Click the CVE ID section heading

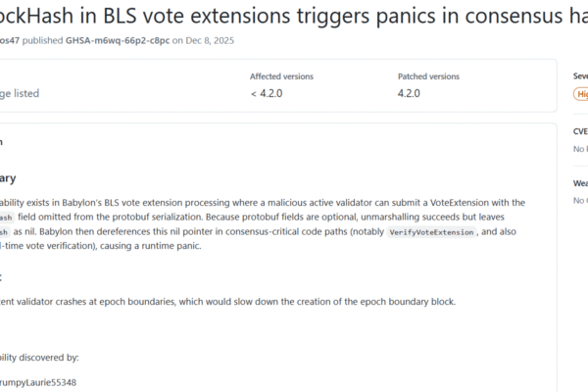pos(580,130)
